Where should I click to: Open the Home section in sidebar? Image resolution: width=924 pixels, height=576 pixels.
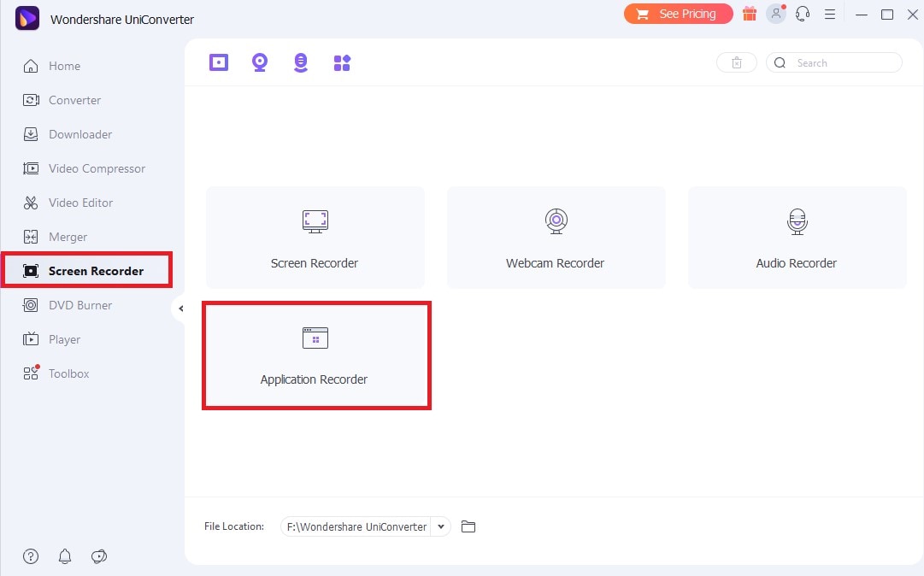52,66
